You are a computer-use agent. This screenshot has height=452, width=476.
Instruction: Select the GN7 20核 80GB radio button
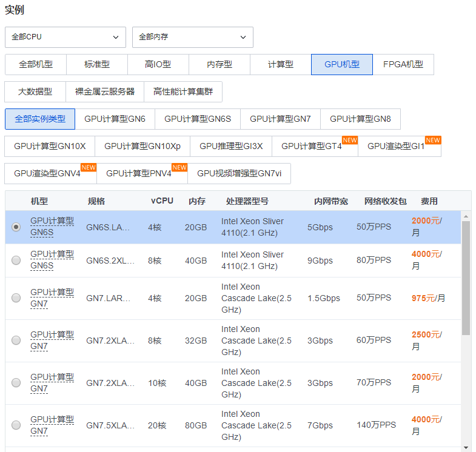click(x=16, y=425)
